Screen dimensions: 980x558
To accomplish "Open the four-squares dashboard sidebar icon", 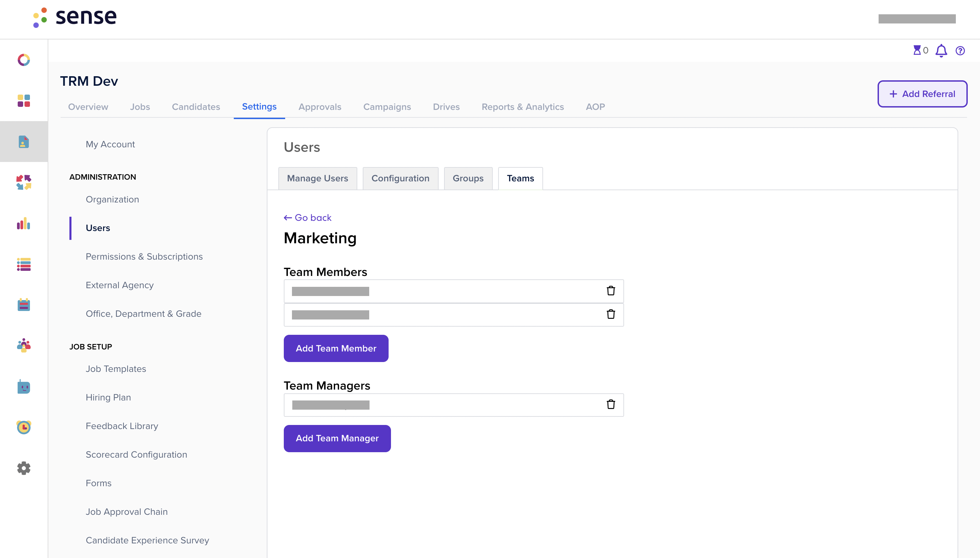I will click(24, 101).
